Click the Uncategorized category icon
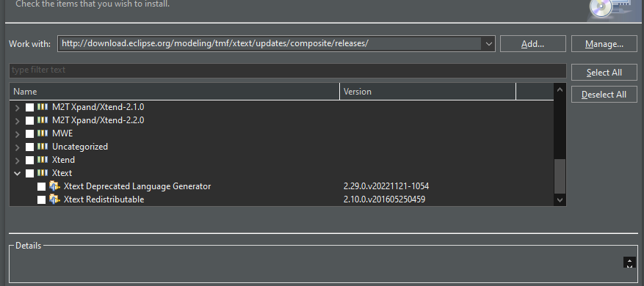 tap(43, 147)
